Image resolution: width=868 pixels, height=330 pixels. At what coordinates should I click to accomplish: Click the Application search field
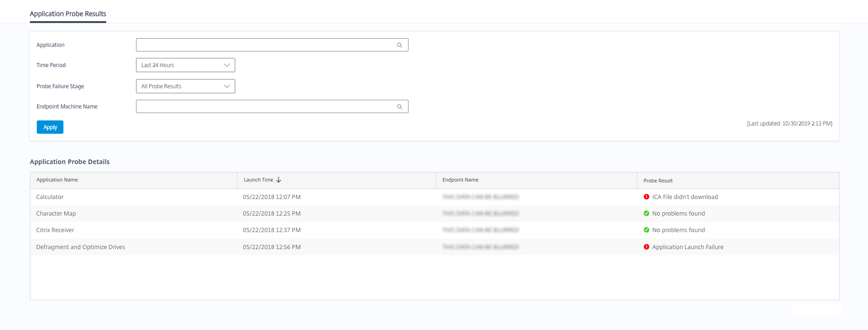[x=272, y=45]
